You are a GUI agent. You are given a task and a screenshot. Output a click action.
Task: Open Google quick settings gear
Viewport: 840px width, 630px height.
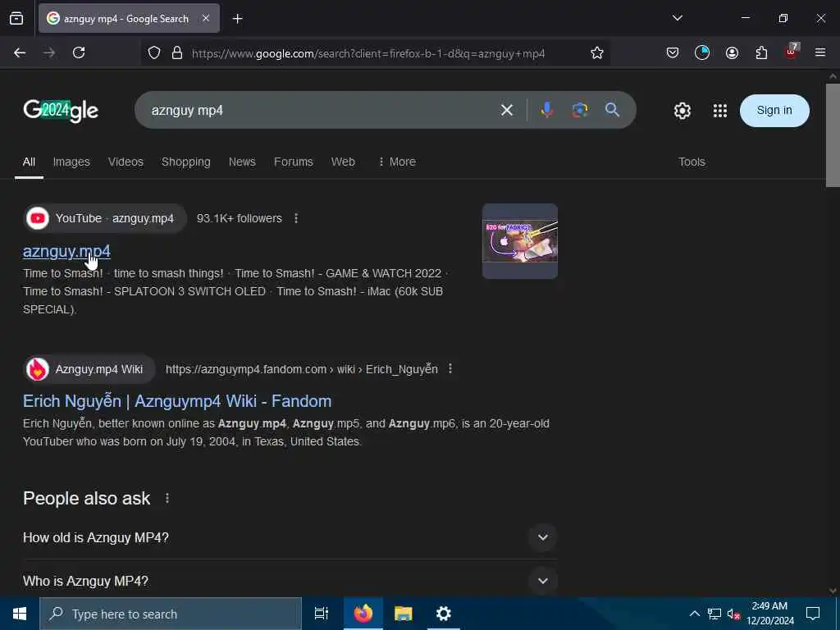682,111
